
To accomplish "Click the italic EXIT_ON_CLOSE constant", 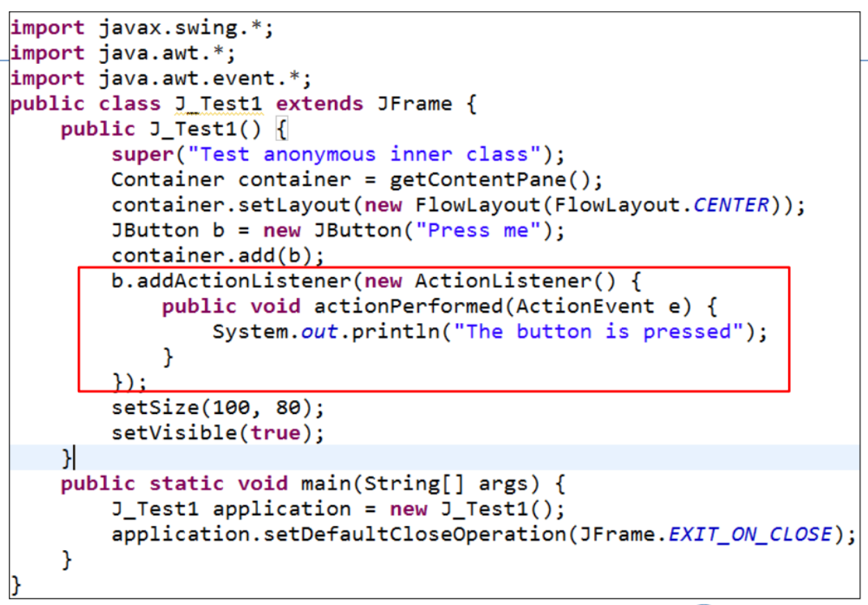I will [x=749, y=534].
